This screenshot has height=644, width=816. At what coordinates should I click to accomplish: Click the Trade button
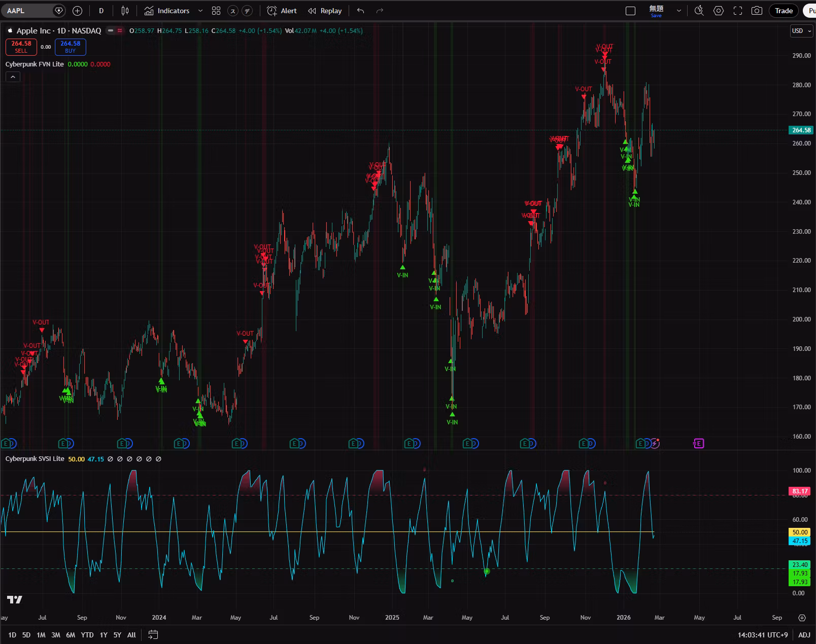pos(784,11)
